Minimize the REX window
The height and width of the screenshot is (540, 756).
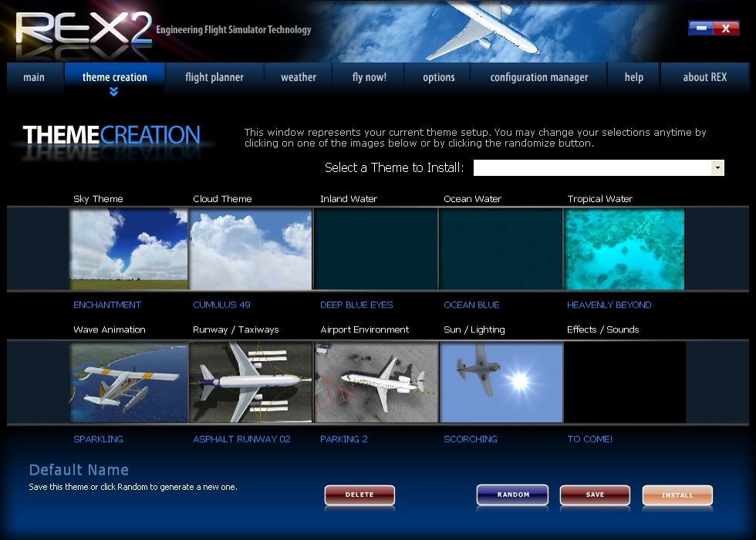[x=700, y=29]
